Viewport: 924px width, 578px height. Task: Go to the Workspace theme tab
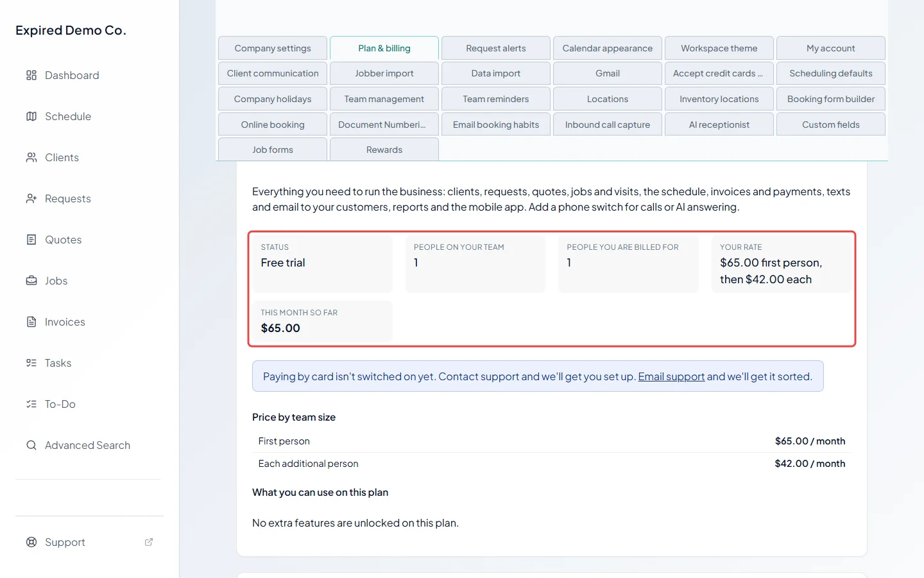(x=719, y=48)
